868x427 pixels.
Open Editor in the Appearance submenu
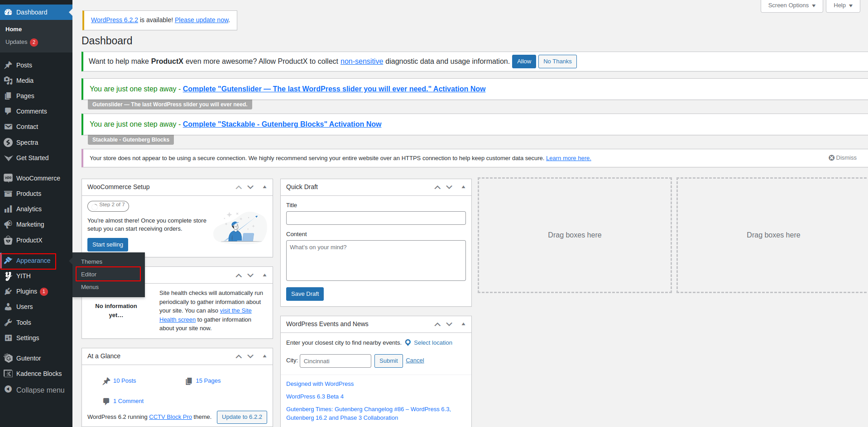pos(89,275)
